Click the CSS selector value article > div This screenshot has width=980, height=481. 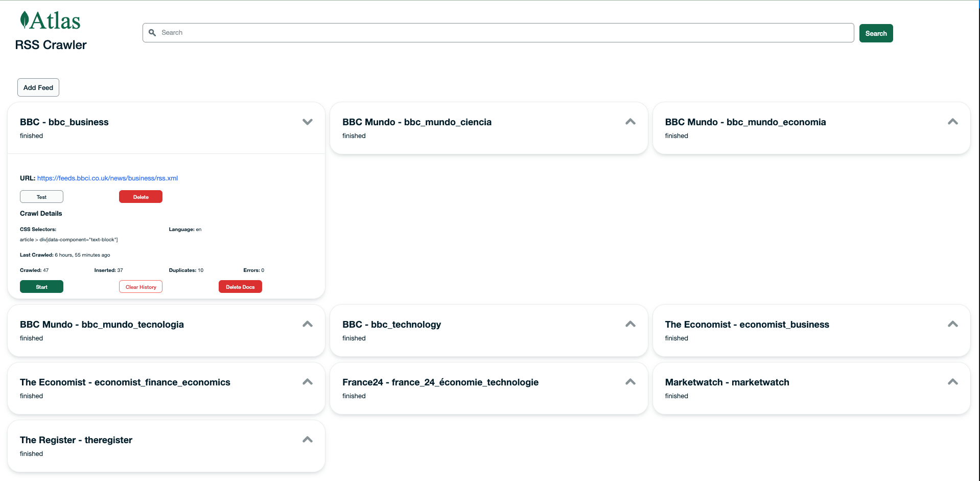click(69, 240)
